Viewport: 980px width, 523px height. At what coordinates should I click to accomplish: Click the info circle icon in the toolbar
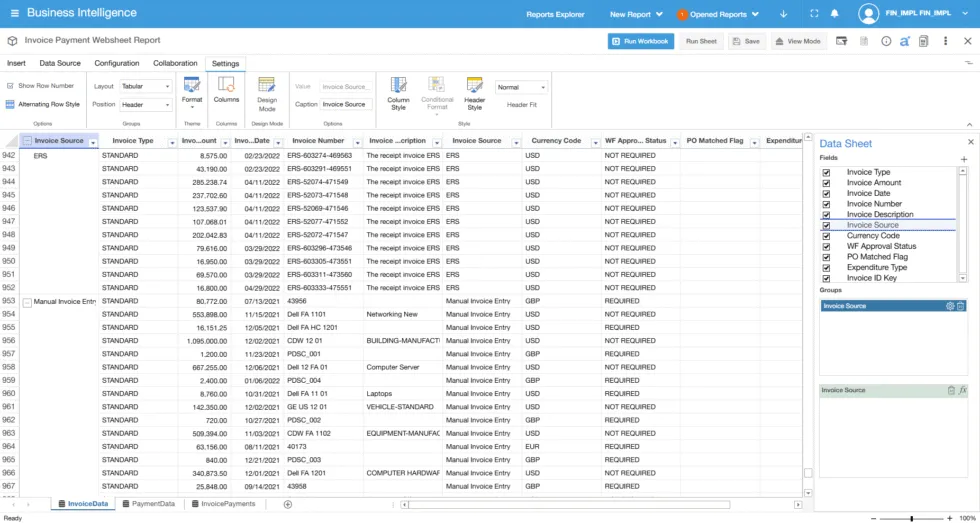click(x=884, y=41)
